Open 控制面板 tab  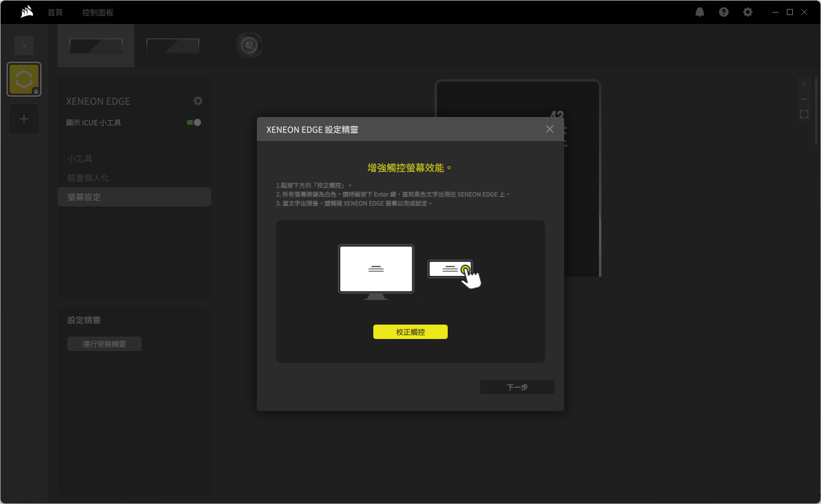(98, 12)
